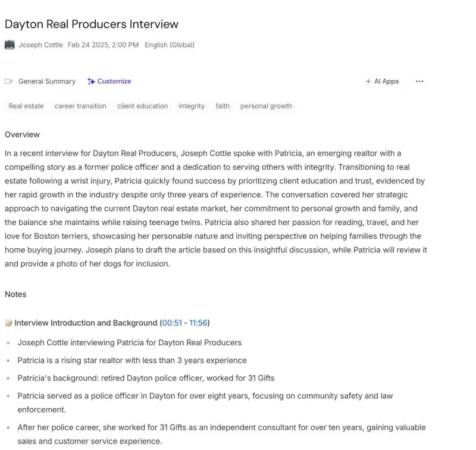The image size is (476, 450).
Task: Open the three-dot more options menu
Action: coord(419,82)
